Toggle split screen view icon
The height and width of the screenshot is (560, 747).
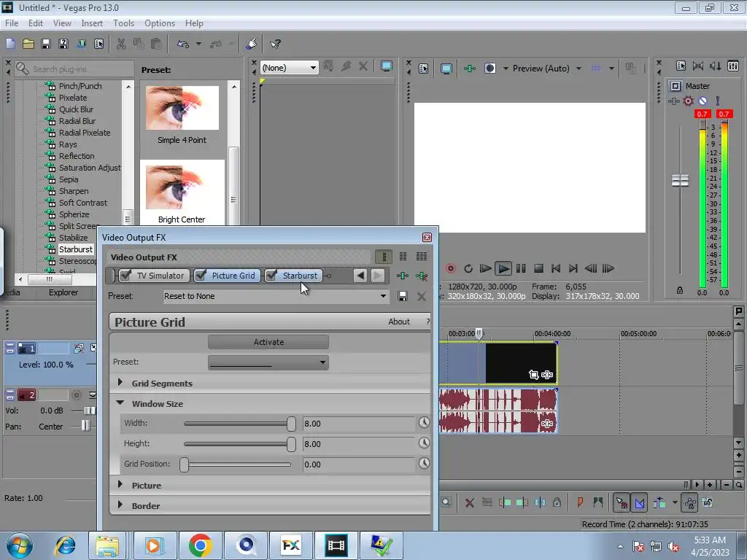(489, 69)
